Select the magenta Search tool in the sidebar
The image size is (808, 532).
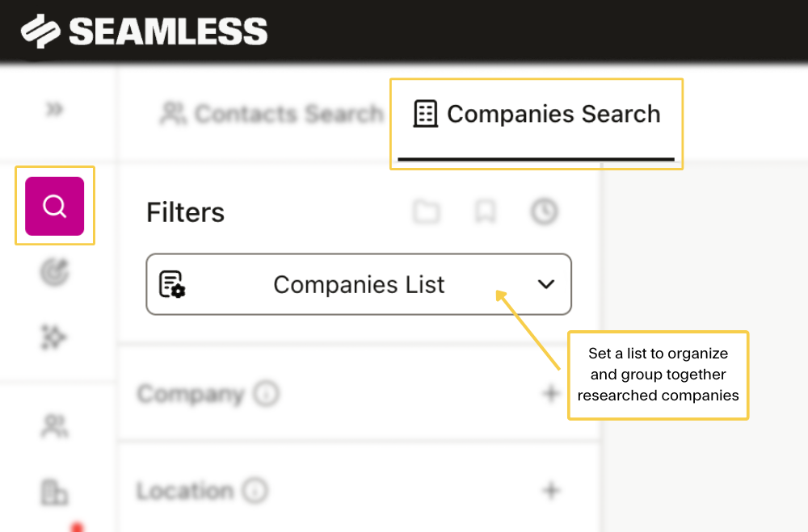tap(53, 206)
